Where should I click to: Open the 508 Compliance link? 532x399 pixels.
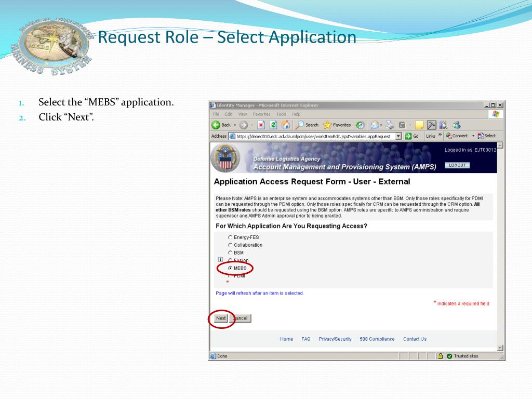pos(377,339)
